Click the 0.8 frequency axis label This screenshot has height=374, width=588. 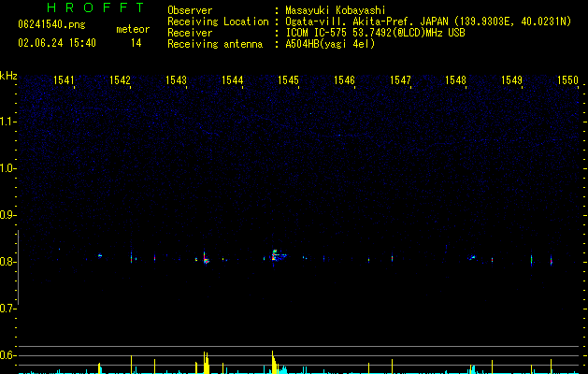pos(7,262)
